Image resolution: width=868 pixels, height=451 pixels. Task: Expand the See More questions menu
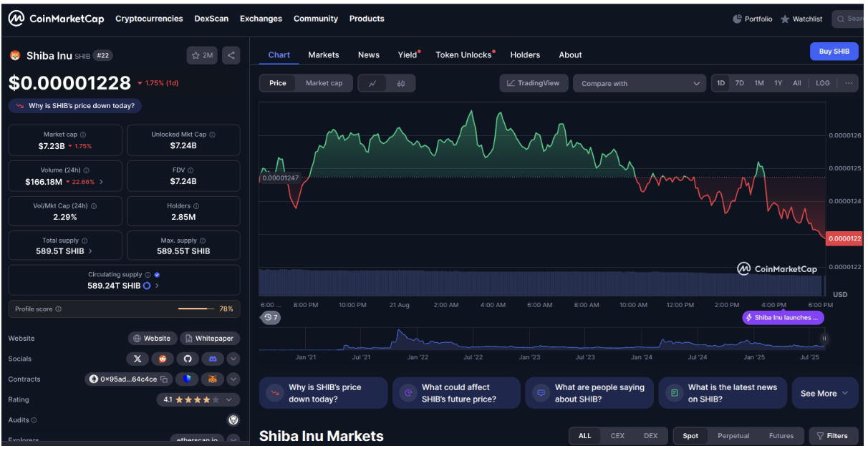click(x=824, y=393)
